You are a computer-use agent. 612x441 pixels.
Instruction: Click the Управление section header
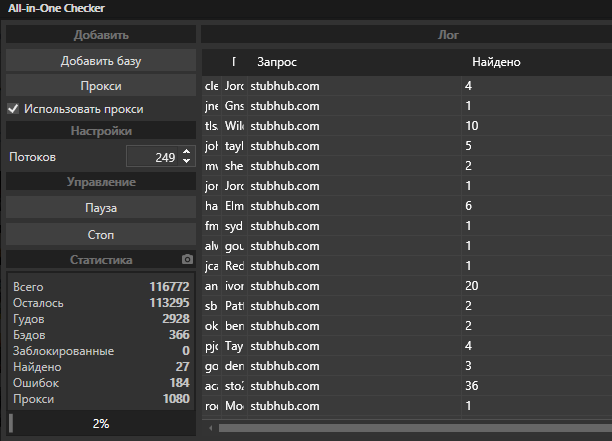pos(101,182)
